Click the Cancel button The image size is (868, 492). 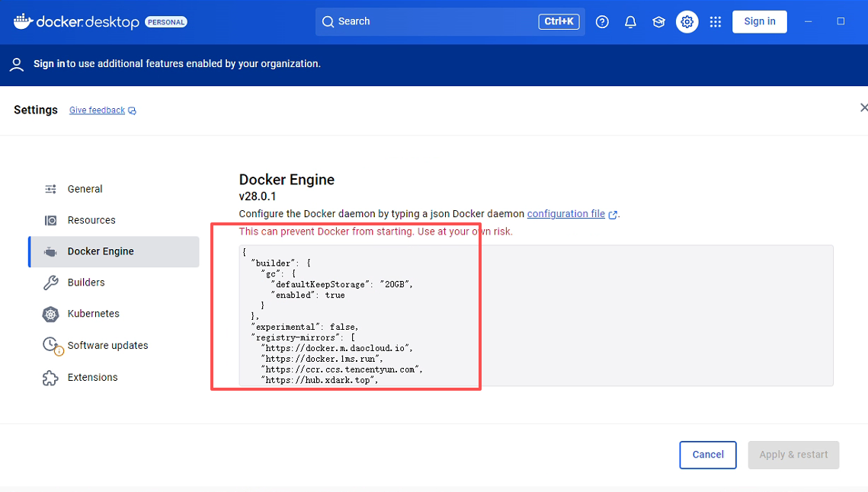click(708, 455)
